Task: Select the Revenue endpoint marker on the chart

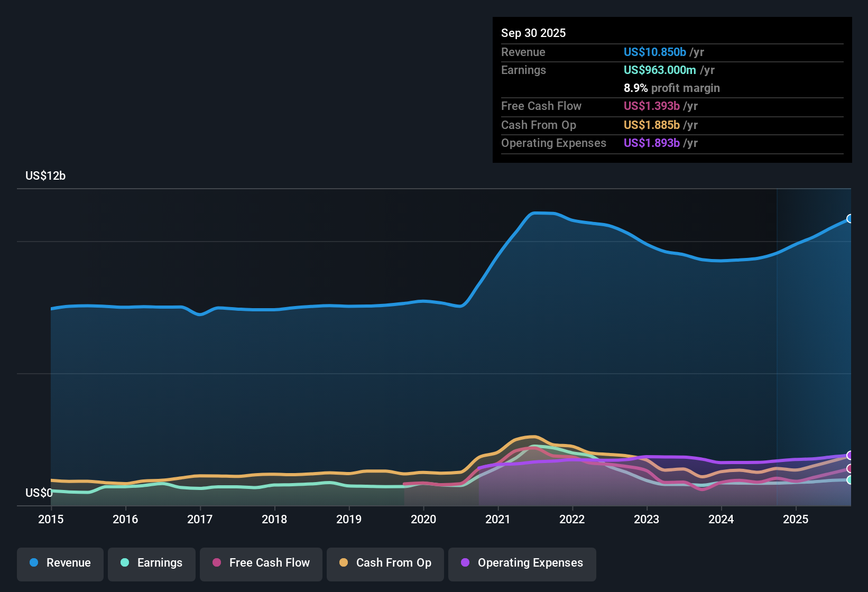Action: coord(850,218)
